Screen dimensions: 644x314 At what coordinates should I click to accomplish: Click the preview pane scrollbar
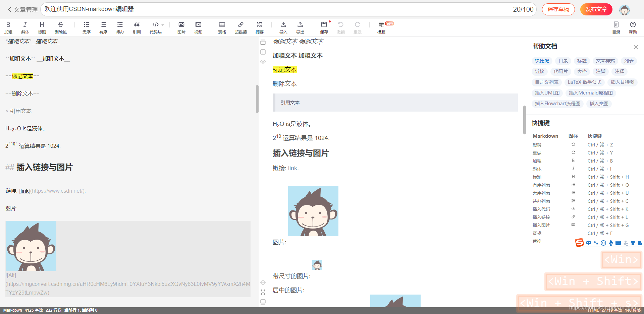pos(525,120)
